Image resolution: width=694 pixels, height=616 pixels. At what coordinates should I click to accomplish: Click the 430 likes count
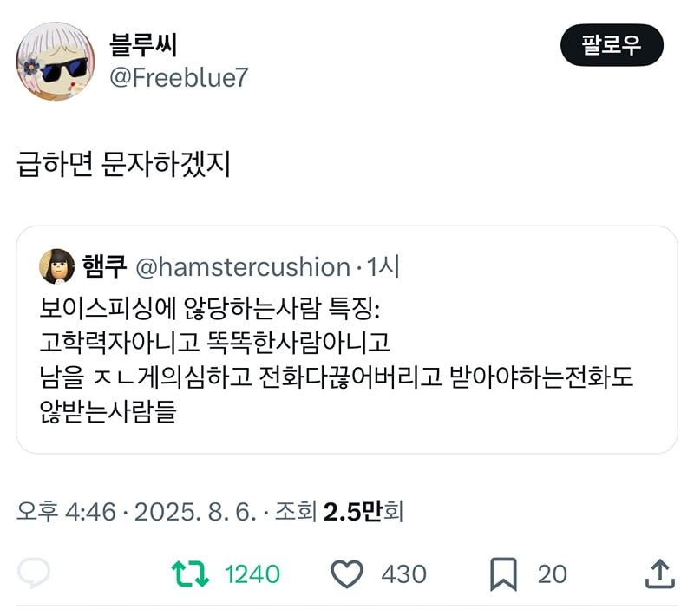tap(403, 573)
